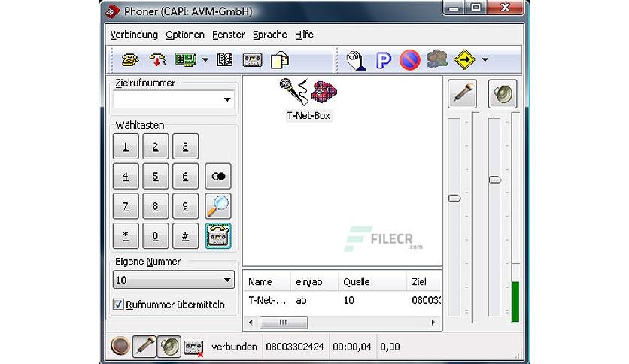The width and height of the screenshot is (629, 364).
Task: Click the speaker button above the right slider
Action: coord(503,93)
